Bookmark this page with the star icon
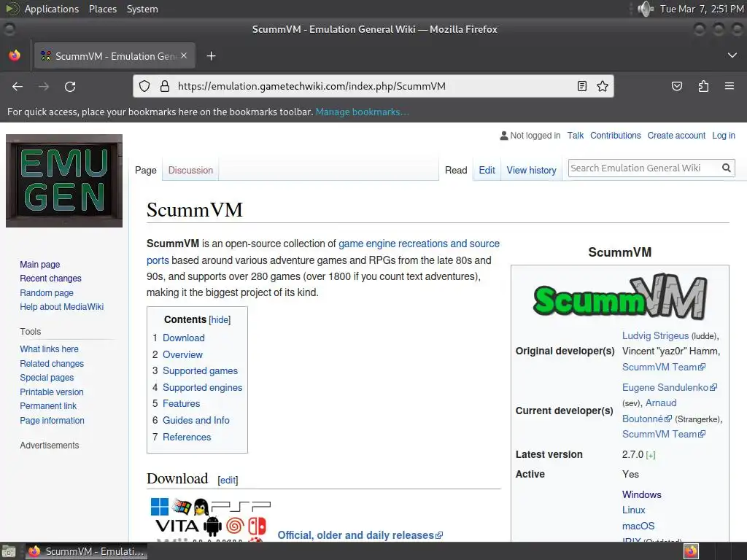This screenshot has height=560, width=747. (603, 86)
